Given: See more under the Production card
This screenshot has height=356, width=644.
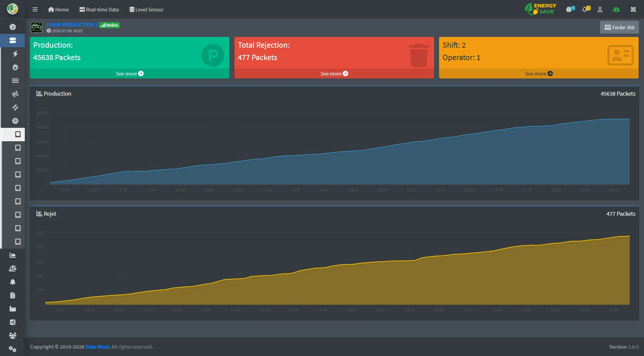Looking at the screenshot, I should click(129, 73).
